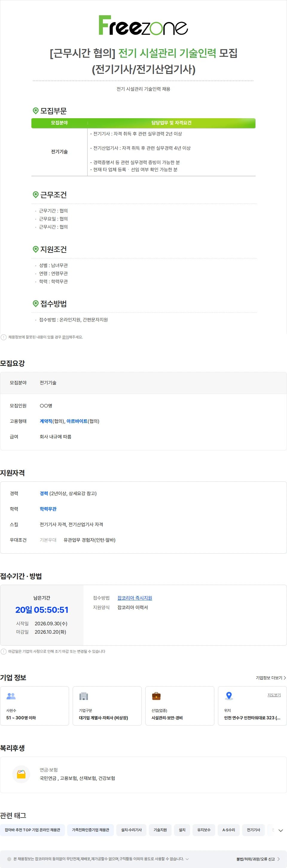Select the A·S수리 tag
The width and height of the screenshot is (287, 868).
[x=229, y=829]
